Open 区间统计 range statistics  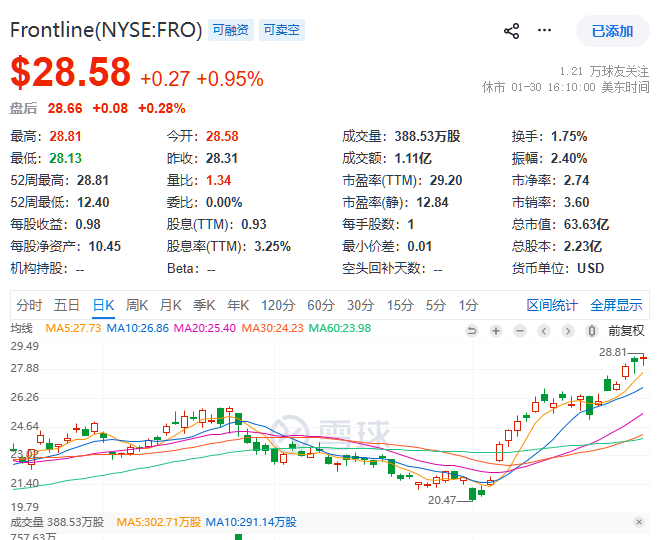coord(552,305)
